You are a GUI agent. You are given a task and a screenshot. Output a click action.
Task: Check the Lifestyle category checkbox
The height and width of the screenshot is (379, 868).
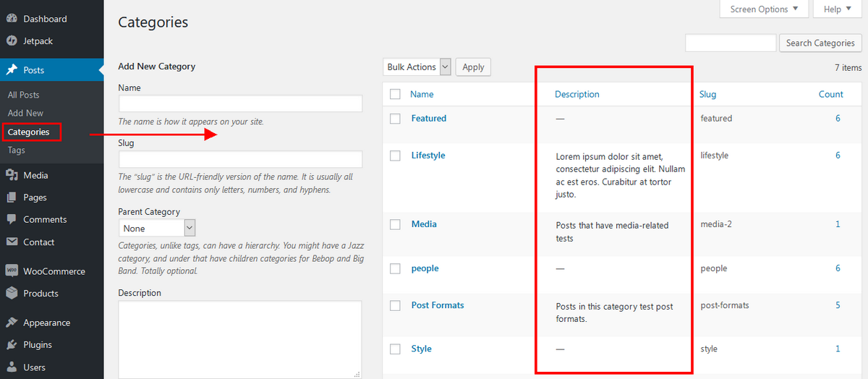pyautogui.click(x=395, y=156)
